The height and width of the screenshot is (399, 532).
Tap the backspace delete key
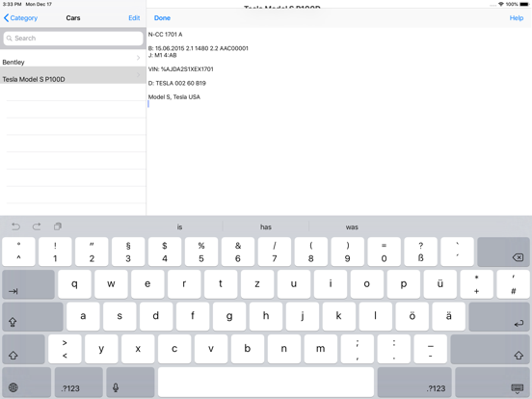(x=503, y=252)
